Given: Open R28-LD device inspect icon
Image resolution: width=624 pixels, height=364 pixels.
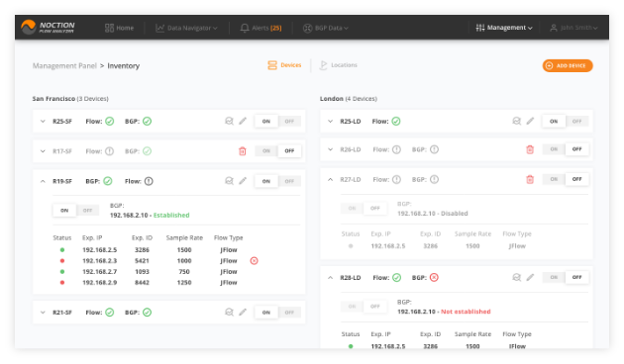Looking at the screenshot, I should 516,277.
